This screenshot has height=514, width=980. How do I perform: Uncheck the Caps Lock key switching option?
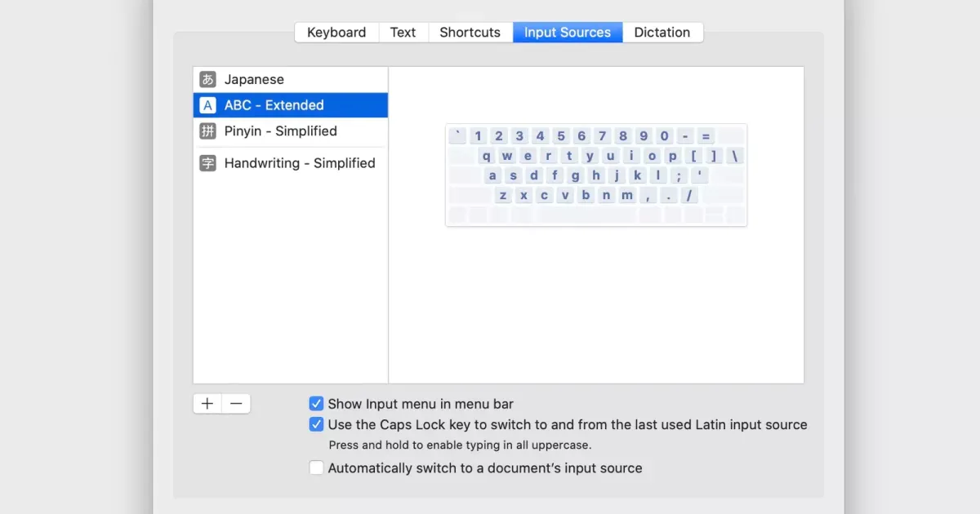click(x=316, y=424)
